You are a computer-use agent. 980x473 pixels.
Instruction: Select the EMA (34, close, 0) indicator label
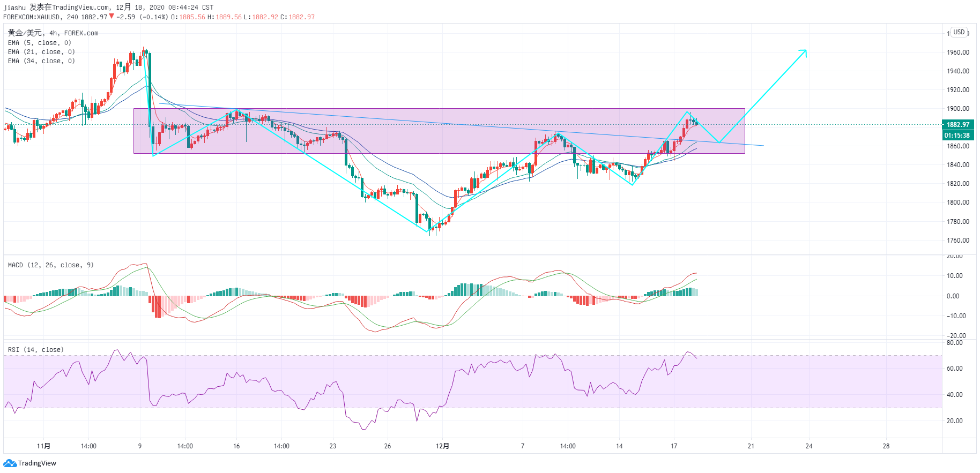point(41,61)
